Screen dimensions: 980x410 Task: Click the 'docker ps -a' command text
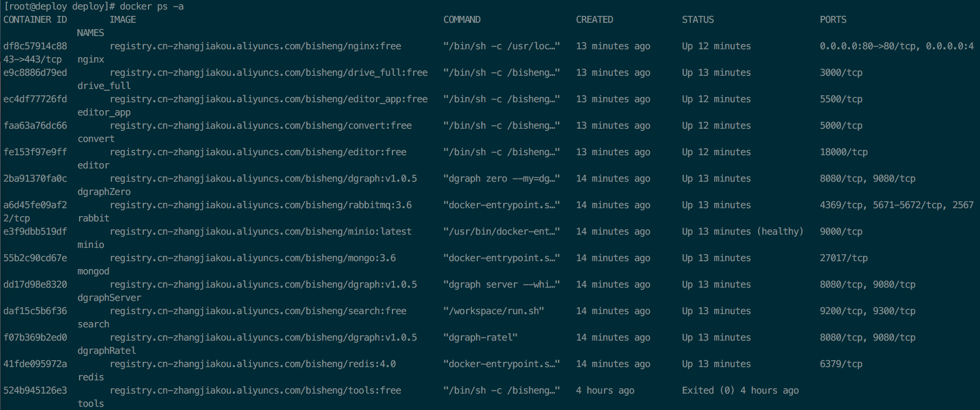152,6
